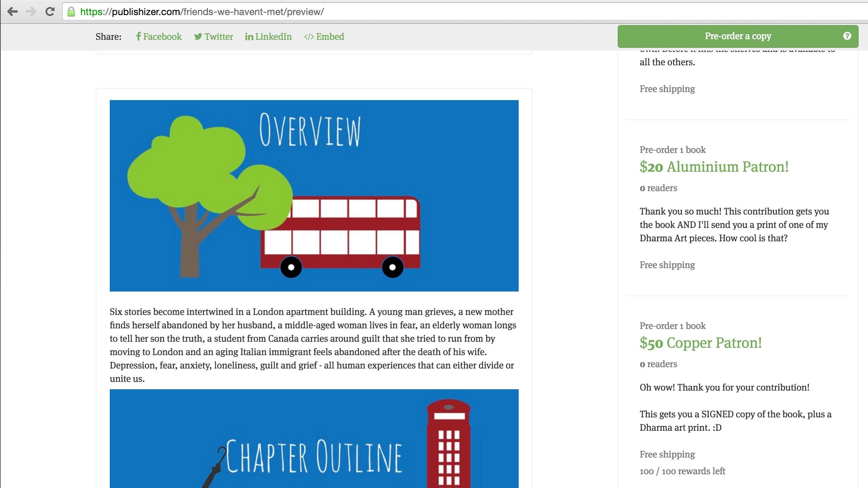Go back using the browser back arrow
This screenshot has height=488, width=868.
[12, 12]
